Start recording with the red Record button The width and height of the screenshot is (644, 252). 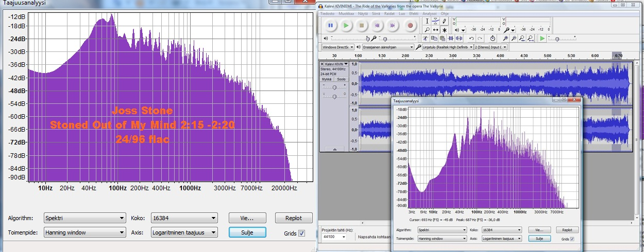pos(411,25)
